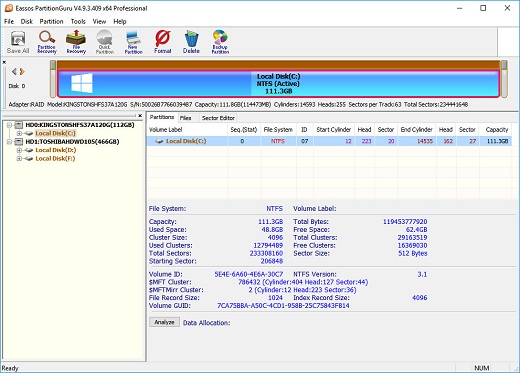Viewport: 520px width, 373px height.
Task: Sort by Volume Label column header
Action: (187, 130)
